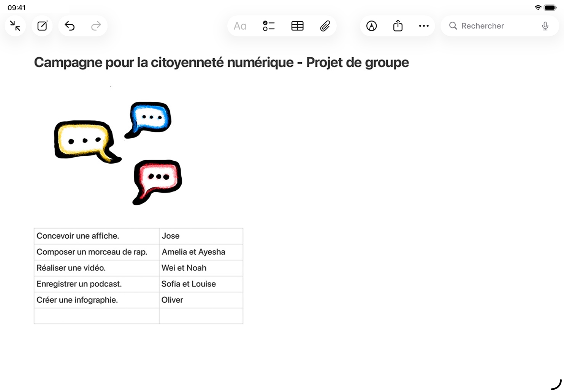Collapse the note with the shrink arrows icon
The height and width of the screenshot is (392, 564).
(15, 26)
